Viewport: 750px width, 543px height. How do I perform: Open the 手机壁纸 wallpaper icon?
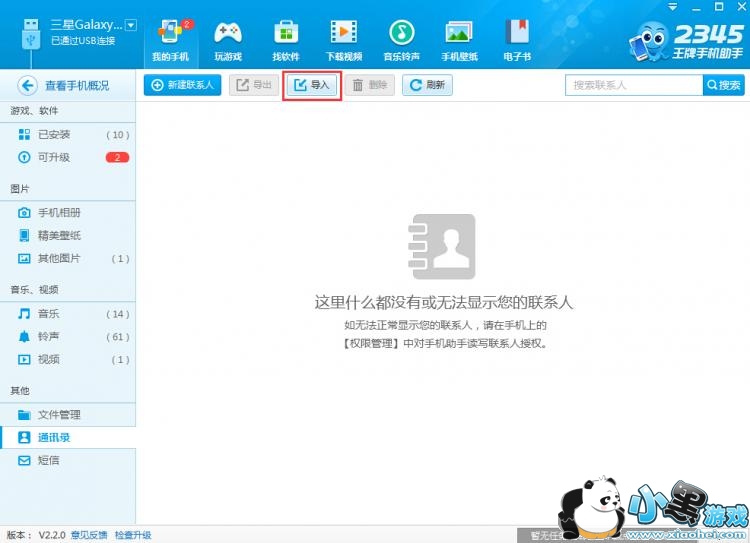coord(459,34)
